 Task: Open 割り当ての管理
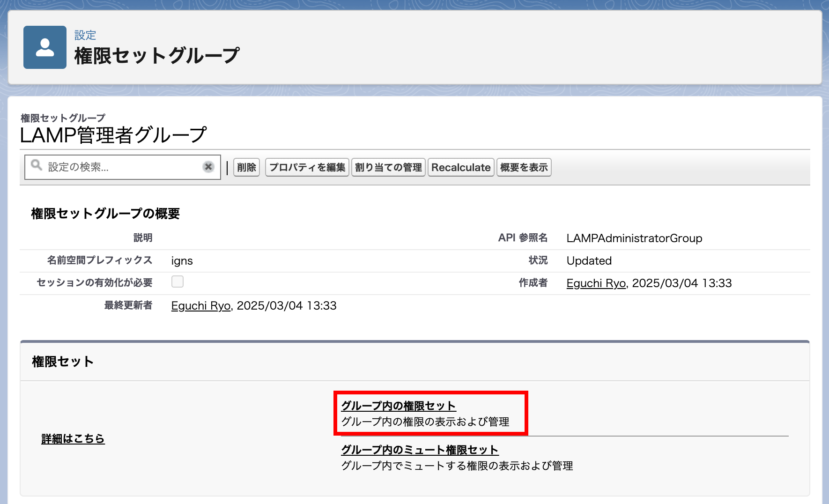point(388,167)
